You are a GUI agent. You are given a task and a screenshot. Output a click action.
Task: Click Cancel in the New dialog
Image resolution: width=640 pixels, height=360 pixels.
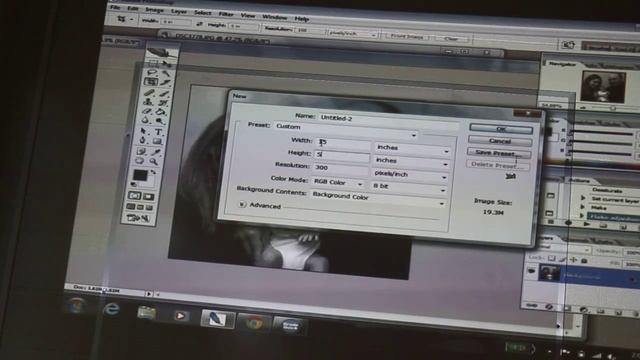500,141
